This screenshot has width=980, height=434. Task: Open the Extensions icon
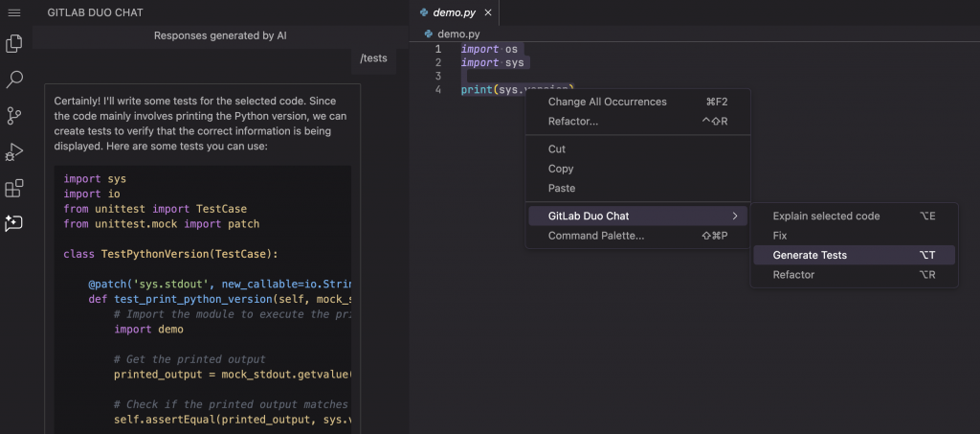click(14, 188)
